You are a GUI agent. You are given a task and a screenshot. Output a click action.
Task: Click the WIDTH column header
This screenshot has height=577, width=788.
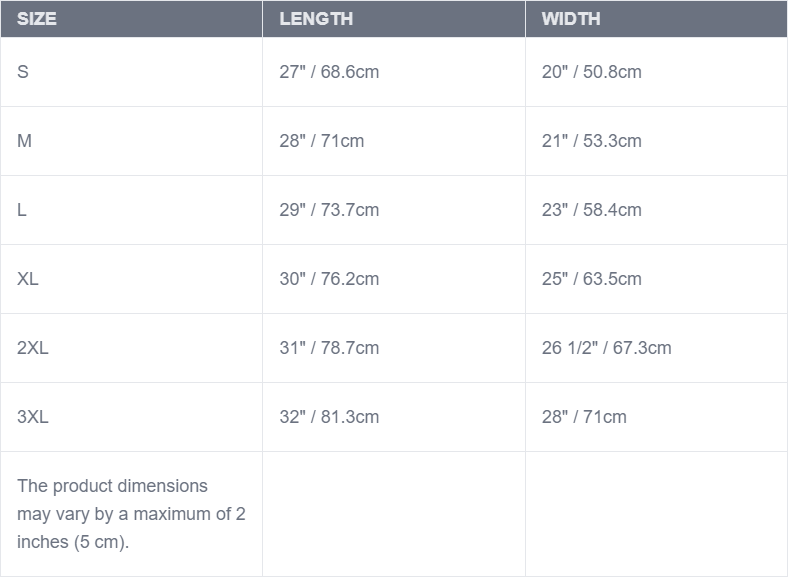[x=571, y=19]
